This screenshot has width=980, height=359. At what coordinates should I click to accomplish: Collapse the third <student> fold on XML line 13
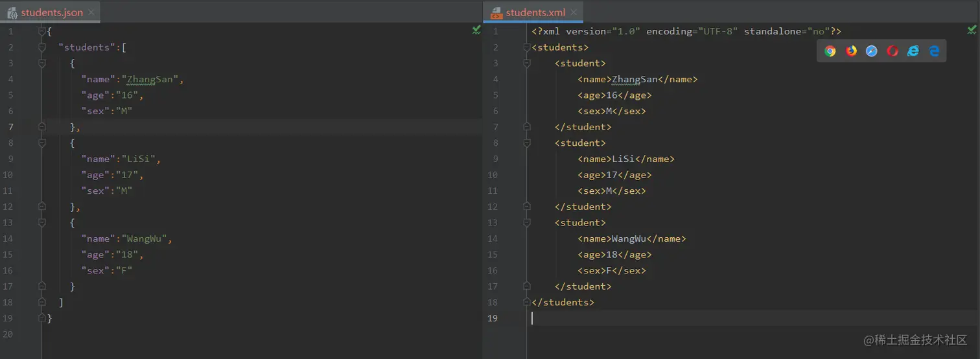(x=526, y=222)
